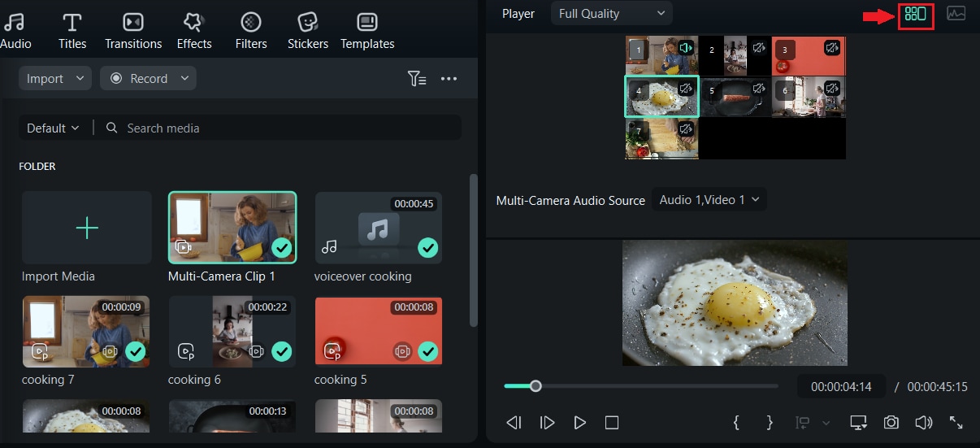This screenshot has height=448, width=980.
Task: Click the Import Media plus tile
Action: 87,228
